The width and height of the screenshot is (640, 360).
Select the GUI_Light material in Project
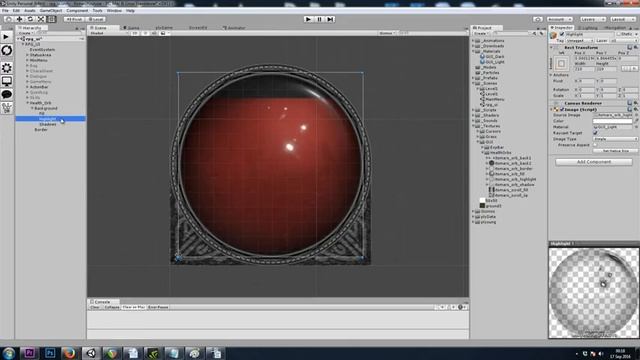click(492, 62)
